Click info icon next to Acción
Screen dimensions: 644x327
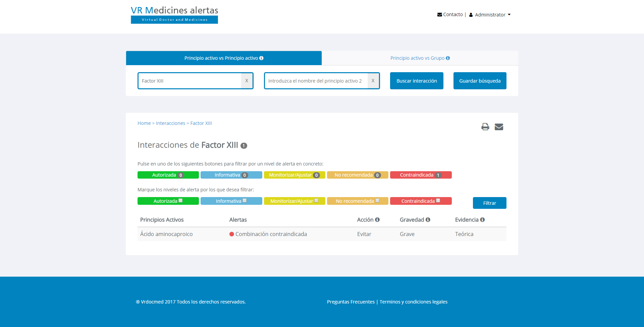click(x=377, y=220)
